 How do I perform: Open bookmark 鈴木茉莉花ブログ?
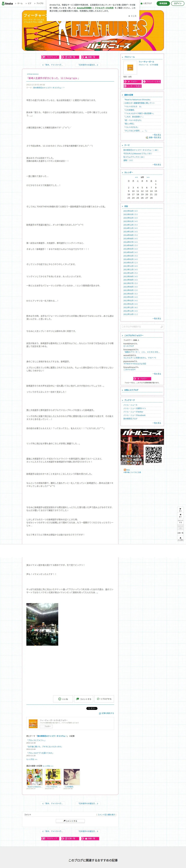130,419
